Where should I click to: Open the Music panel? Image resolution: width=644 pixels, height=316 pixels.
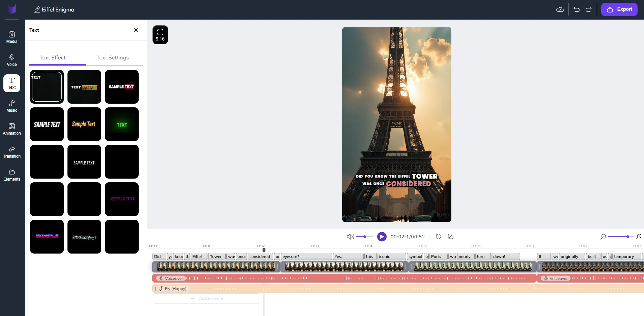pyautogui.click(x=12, y=106)
